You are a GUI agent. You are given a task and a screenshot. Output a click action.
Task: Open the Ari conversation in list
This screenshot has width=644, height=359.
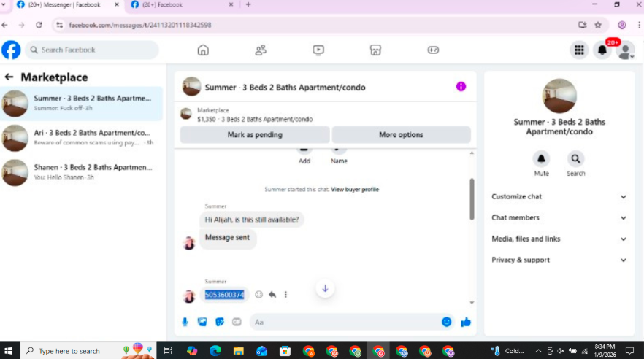[81, 138]
